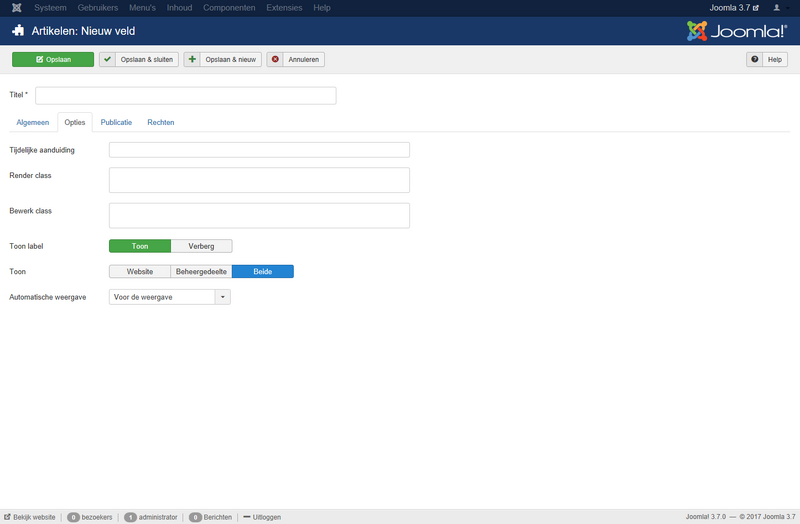Screen dimensions: 800x524
Task: Click the plus icon for Opslaan & nieuw
Action: point(192,59)
